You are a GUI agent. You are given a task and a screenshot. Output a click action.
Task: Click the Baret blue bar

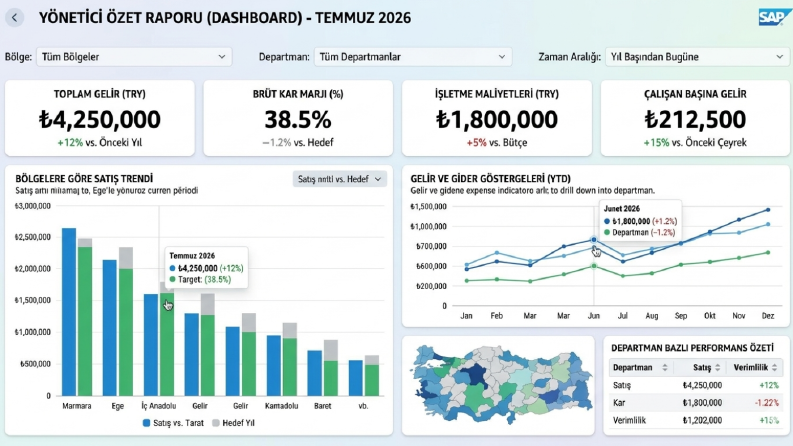(x=315, y=373)
